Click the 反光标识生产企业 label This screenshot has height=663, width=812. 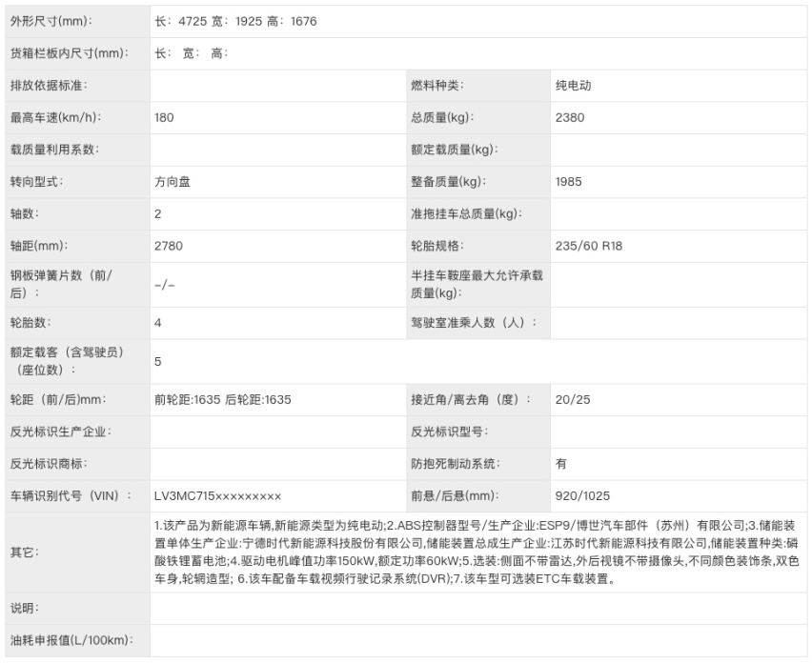pos(61,432)
